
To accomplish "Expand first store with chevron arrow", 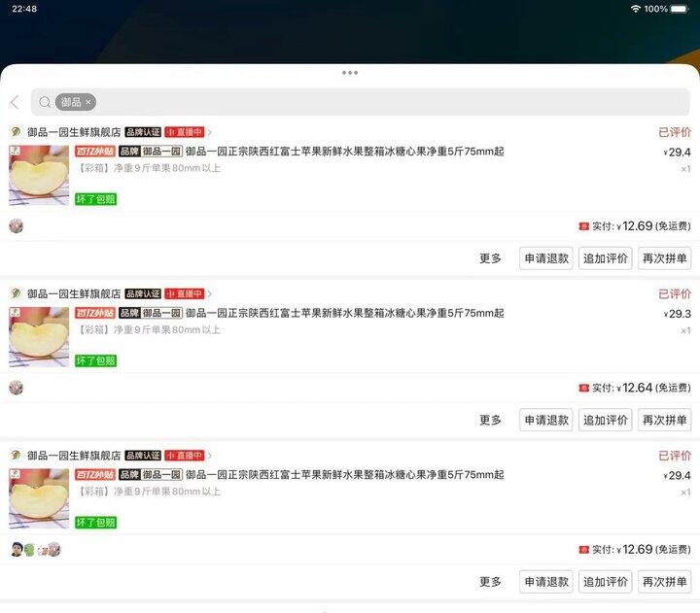I will (x=210, y=132).
